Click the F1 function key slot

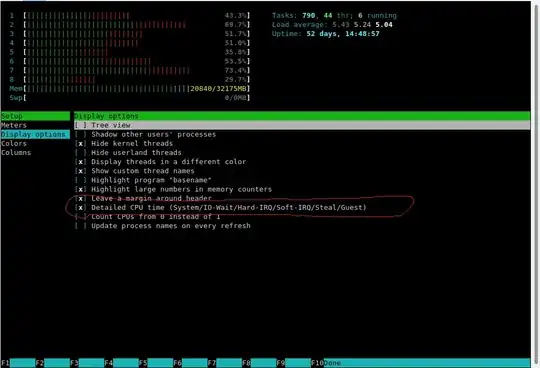(18, 363)
